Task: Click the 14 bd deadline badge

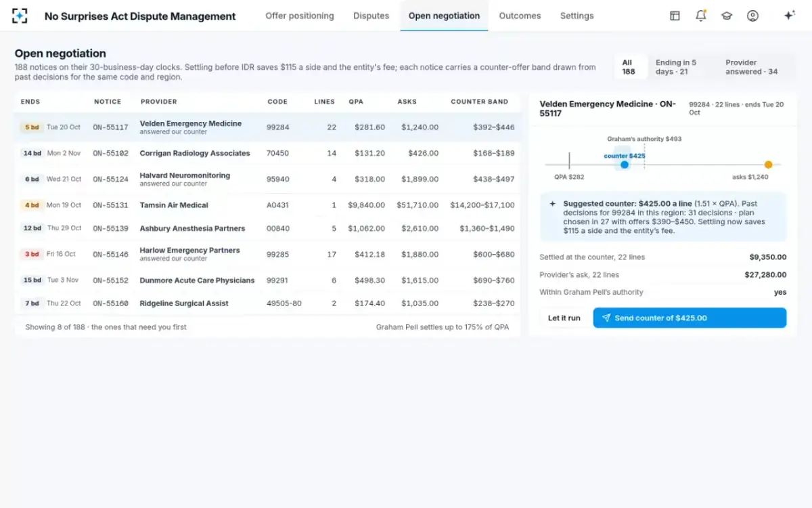Action: [x=32, y=154]
